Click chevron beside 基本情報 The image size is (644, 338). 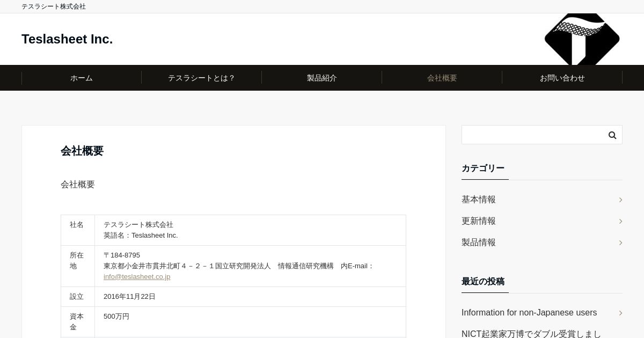[620, 200]
